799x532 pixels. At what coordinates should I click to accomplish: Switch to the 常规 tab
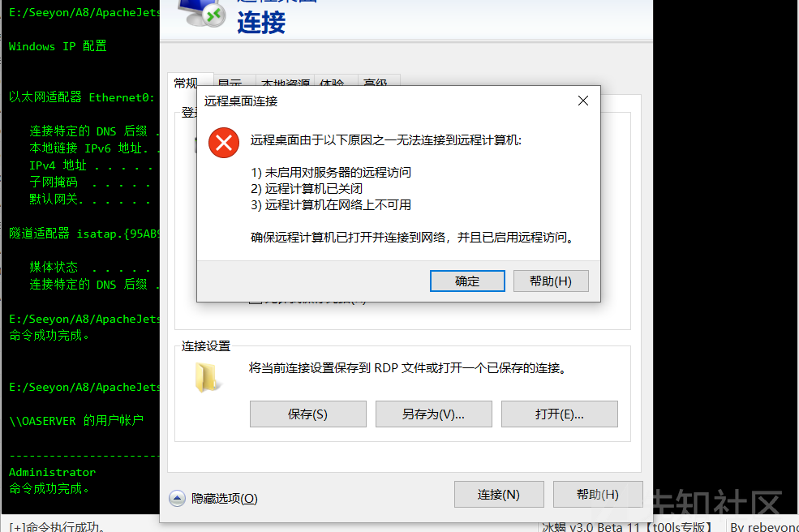pos(186,82)
